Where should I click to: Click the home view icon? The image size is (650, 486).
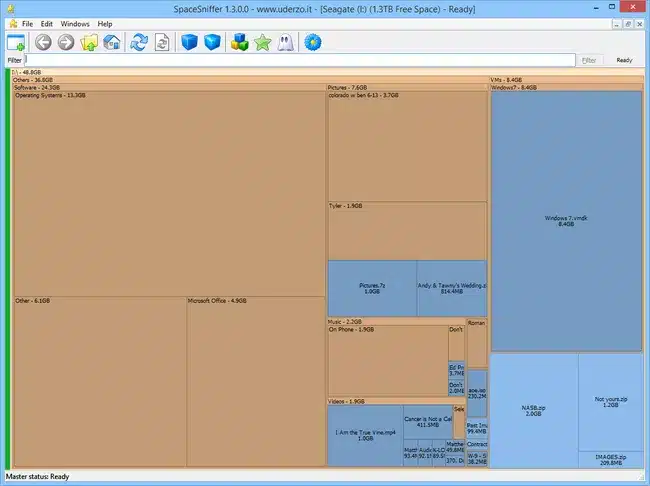[x=112, y=42]
